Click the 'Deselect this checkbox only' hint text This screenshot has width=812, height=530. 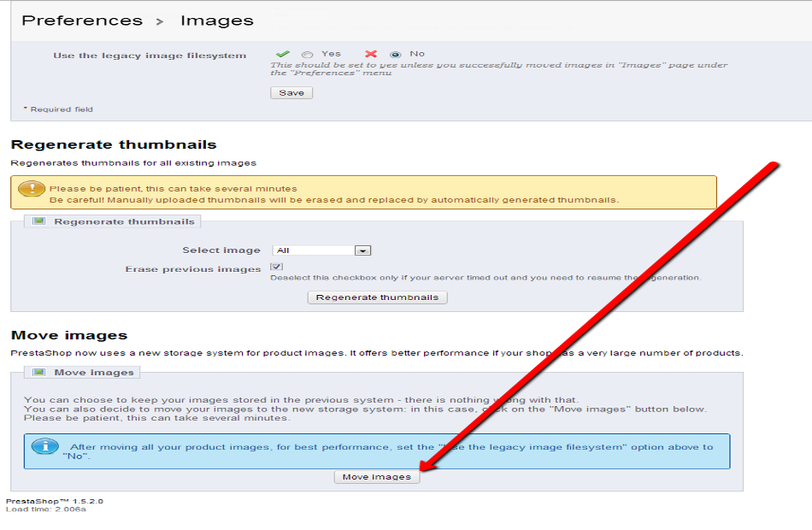click(485, 278)
